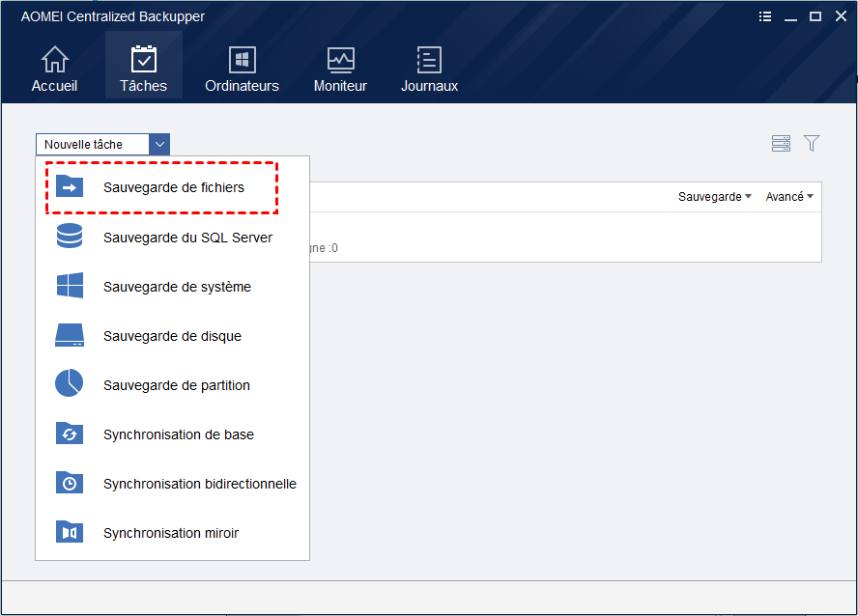Click the Ordinateurs tab label

[242, 86]
